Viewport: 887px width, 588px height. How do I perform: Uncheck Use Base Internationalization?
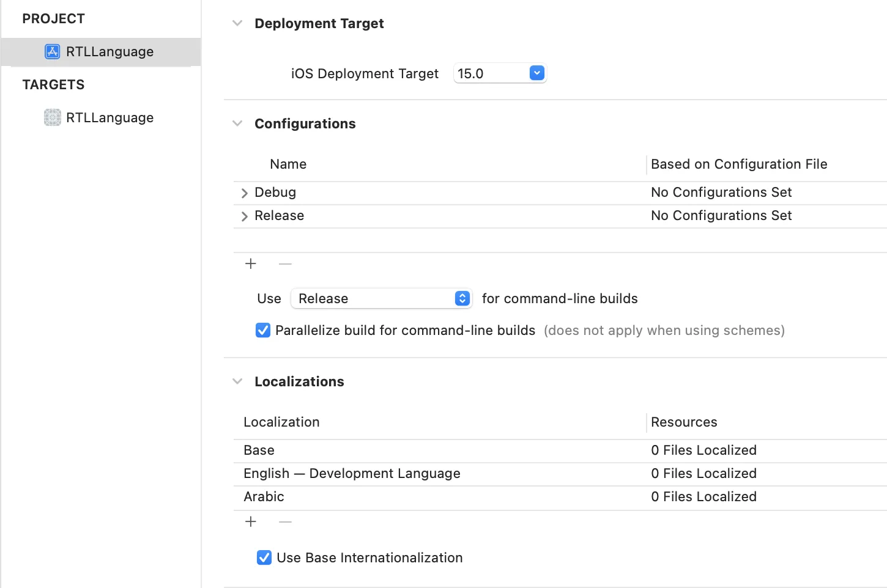pos(264,558)
